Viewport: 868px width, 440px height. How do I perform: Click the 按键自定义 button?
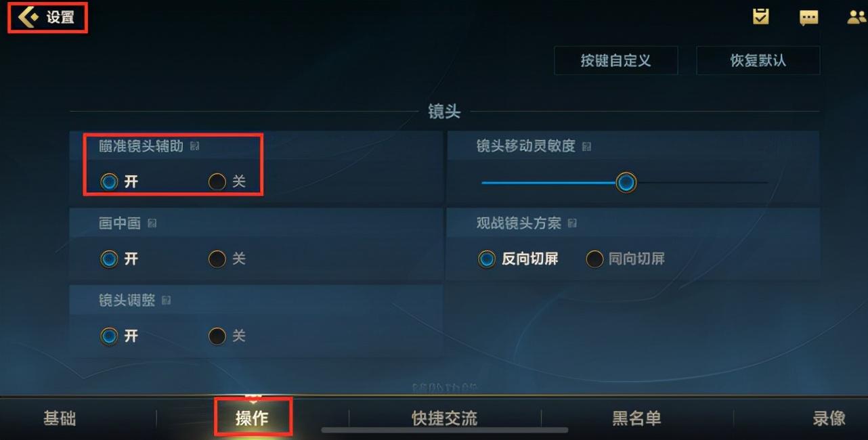tap(616, 60)
